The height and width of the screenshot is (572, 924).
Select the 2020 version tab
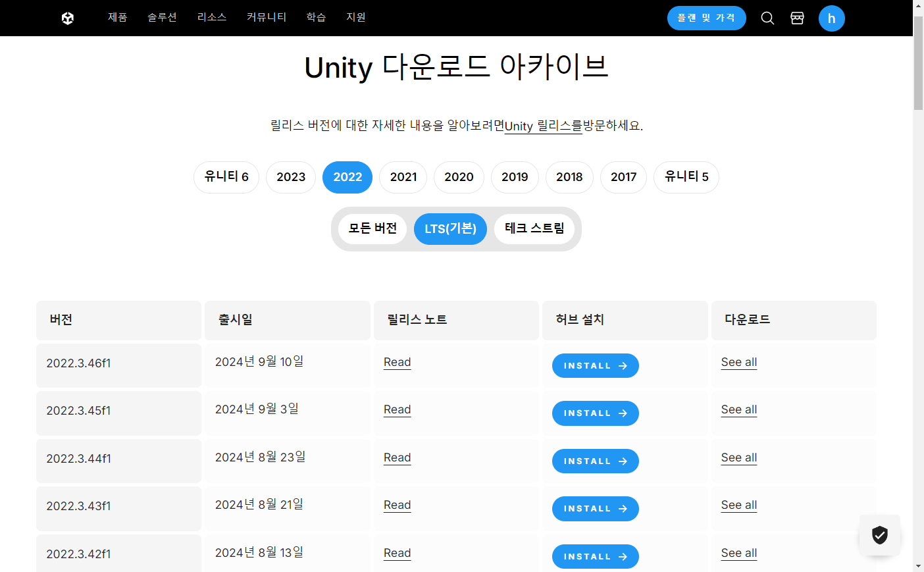point(459,177)
